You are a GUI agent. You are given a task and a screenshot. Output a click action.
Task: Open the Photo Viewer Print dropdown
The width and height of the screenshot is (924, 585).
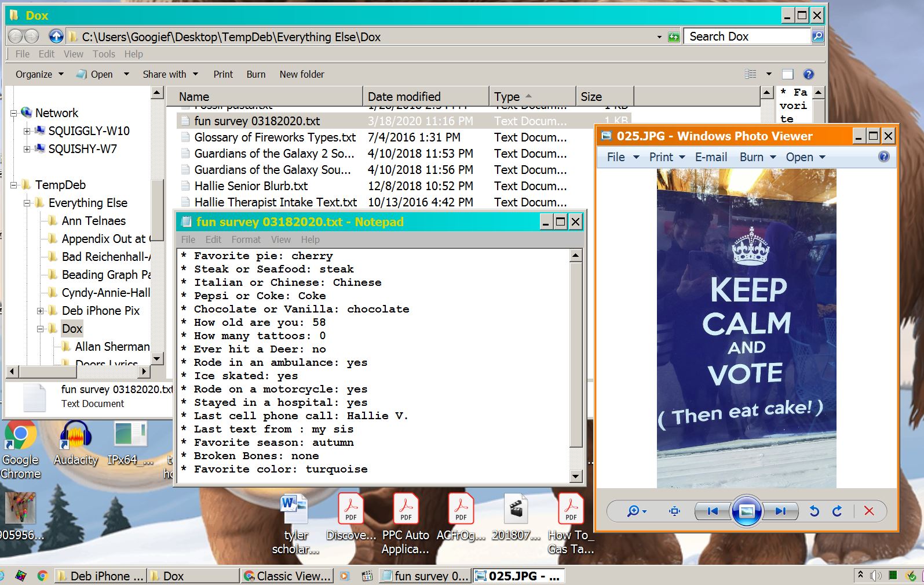point(667,157)
